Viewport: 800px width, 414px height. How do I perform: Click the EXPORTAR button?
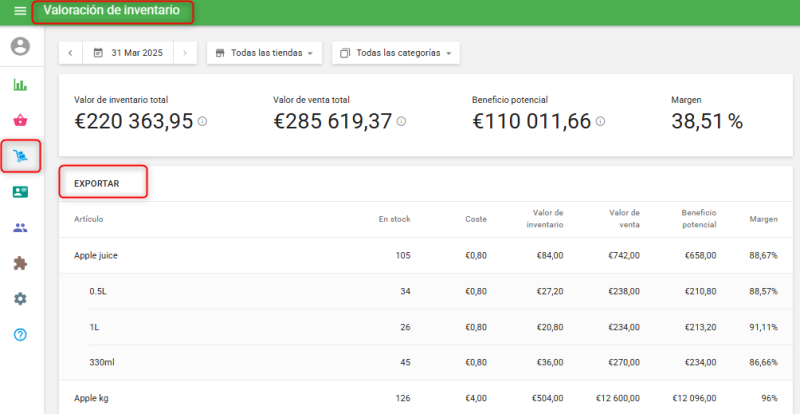[97, 184]
